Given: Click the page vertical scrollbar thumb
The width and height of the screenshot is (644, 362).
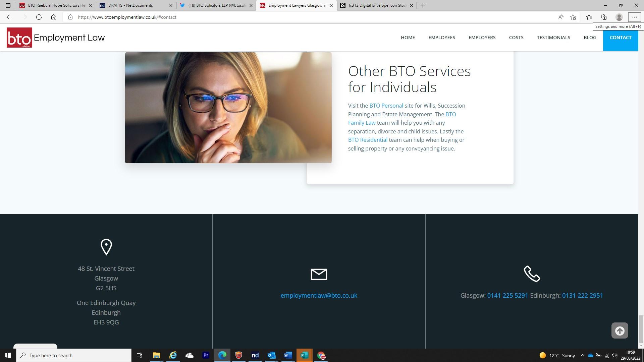Looking at the screenshot, I should pos(641,328).
